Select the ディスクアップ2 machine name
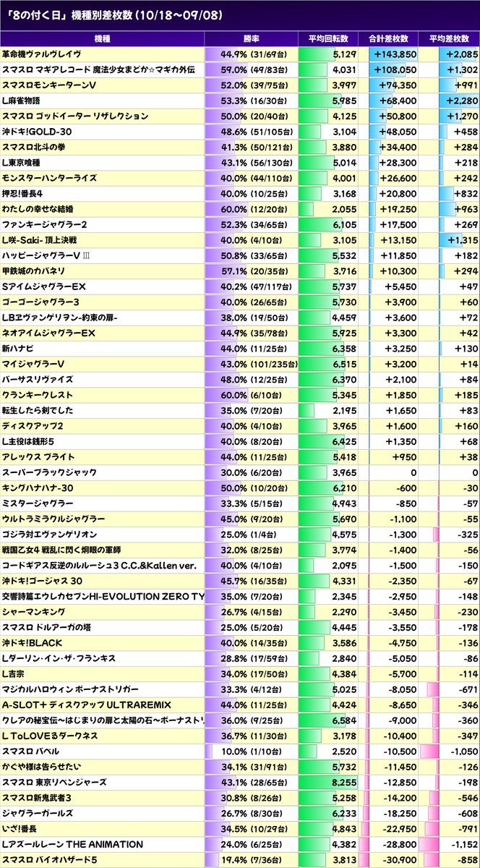Viewport: 480px width, 868px height. 33,425
